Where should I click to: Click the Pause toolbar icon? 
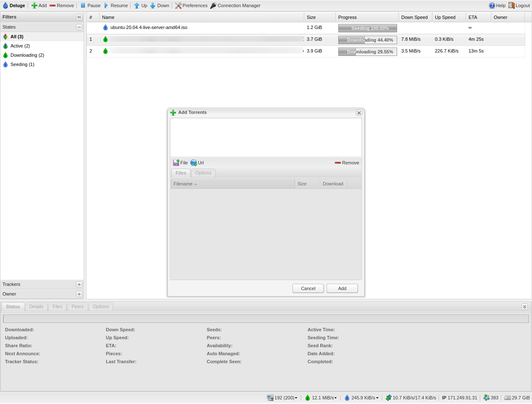coord(83,5)
